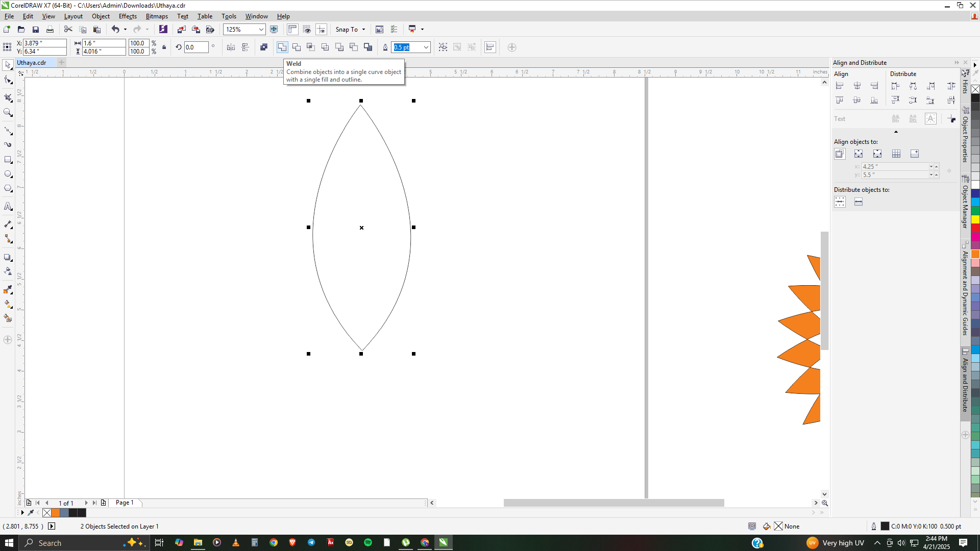The width and height of the screenshot is (980, 551).
Task: Open the Bitmaps menu
Action: [157, 16]
